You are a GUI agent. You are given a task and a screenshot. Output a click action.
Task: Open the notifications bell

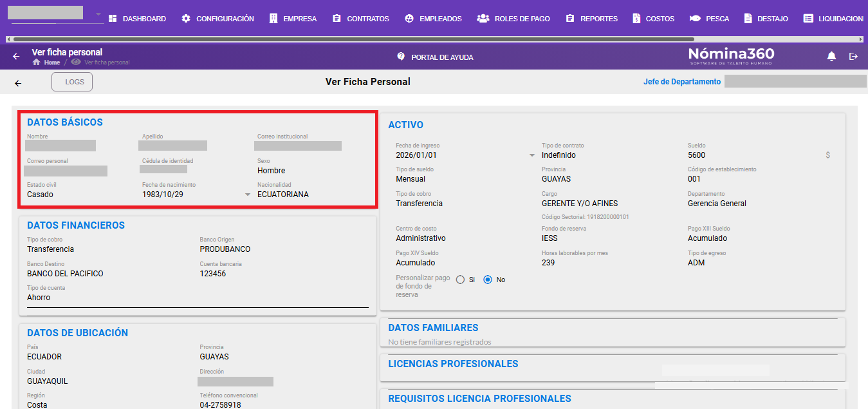point(831,57)
